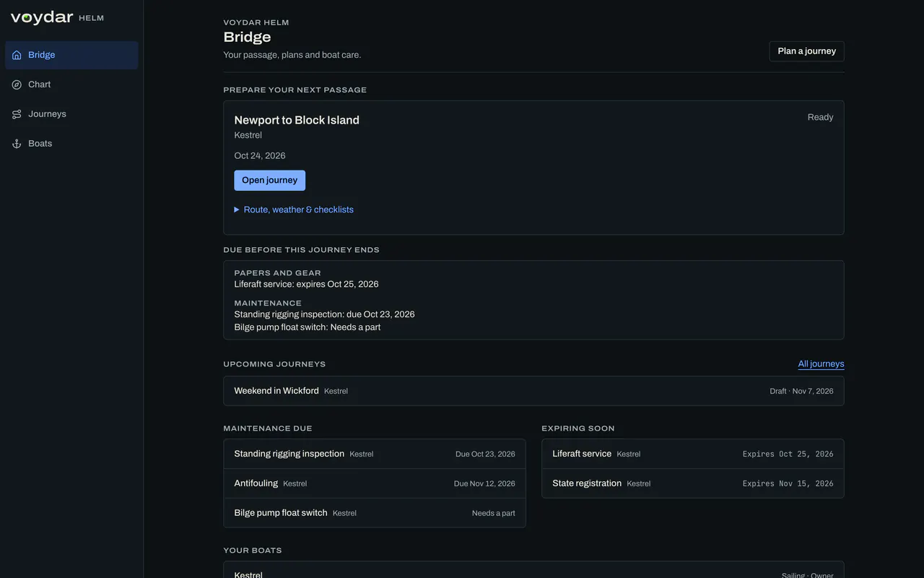Select Bridge in the sidebar

tap(71, 55)
